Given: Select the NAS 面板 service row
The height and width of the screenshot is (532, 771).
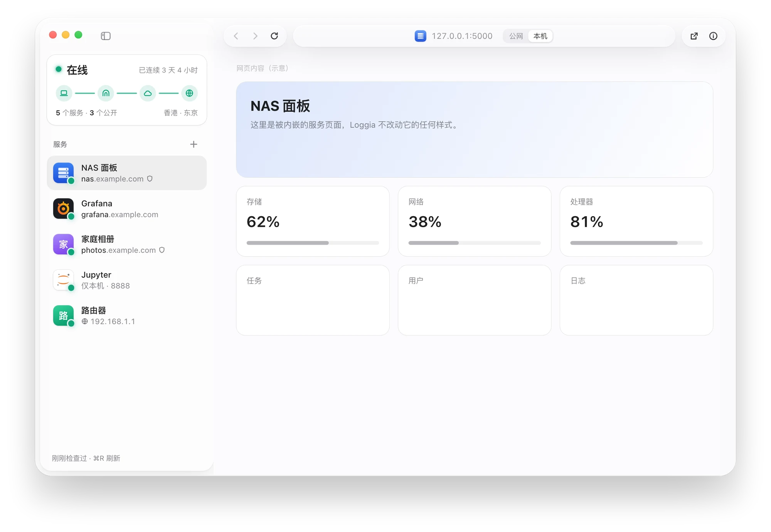Looking at the screenshot, I should pos(127,173).
